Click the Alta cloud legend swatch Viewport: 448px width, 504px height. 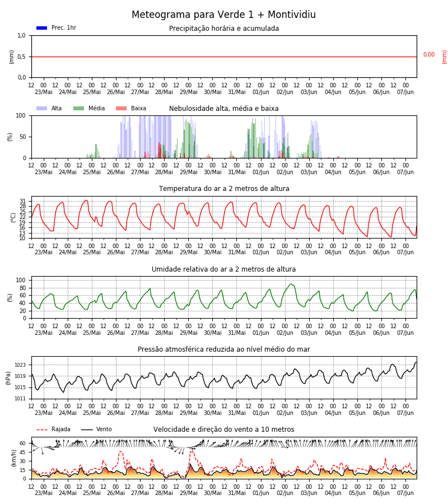[x=42, y=108]
